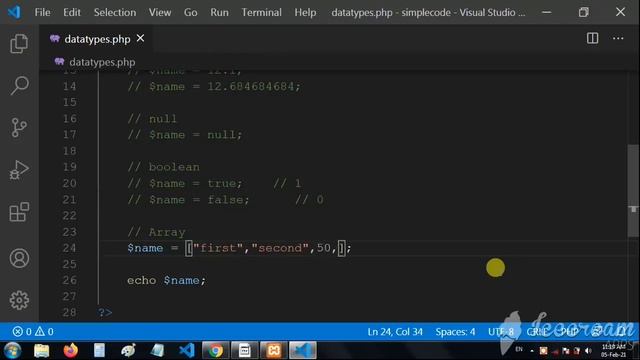Click line number 24 in the gutter
This screenshot has height=360, width=640.
click(x=69, y=248)
